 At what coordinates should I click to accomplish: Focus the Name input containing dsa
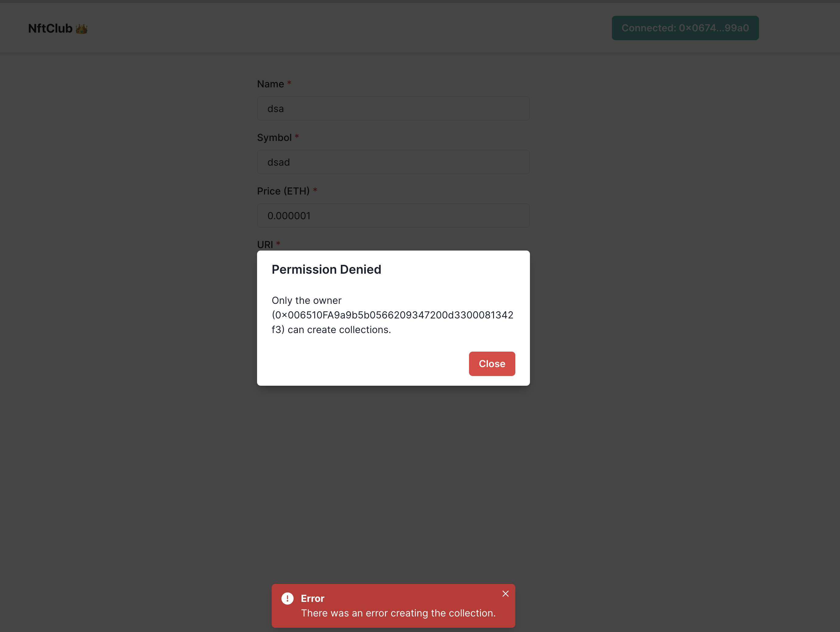tap(393, 109)
